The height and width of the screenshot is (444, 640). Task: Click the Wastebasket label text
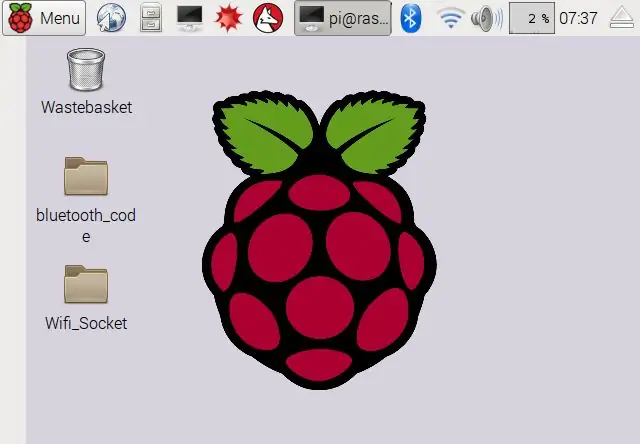(86, 107)
